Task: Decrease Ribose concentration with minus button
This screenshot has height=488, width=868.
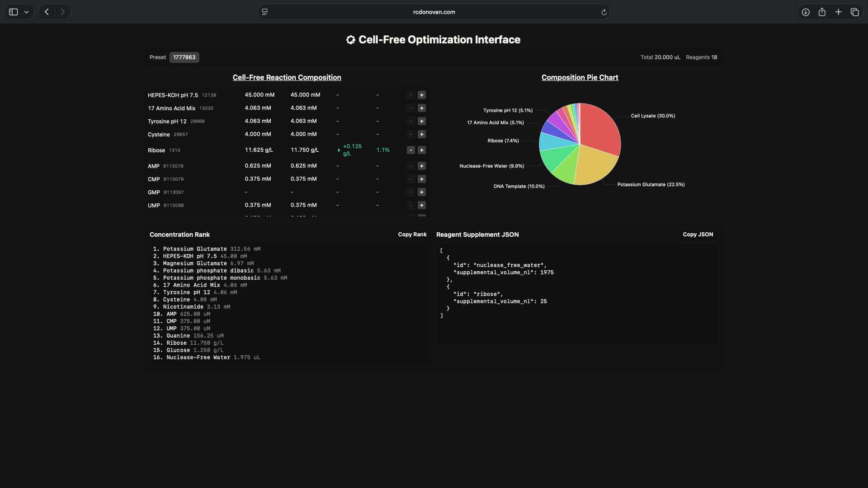Action: [410, 150]
